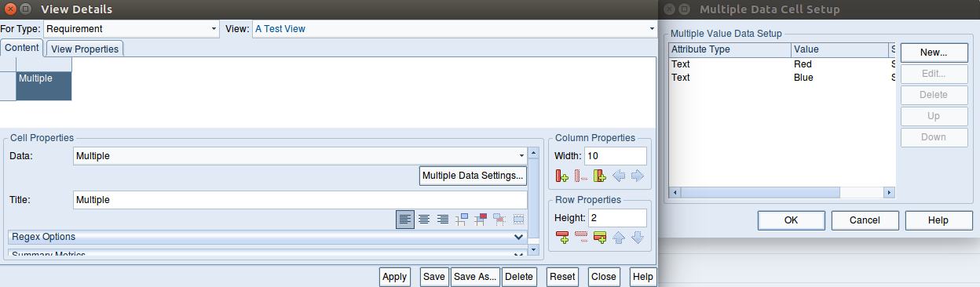Click the Value column header

tap(840, 49)
